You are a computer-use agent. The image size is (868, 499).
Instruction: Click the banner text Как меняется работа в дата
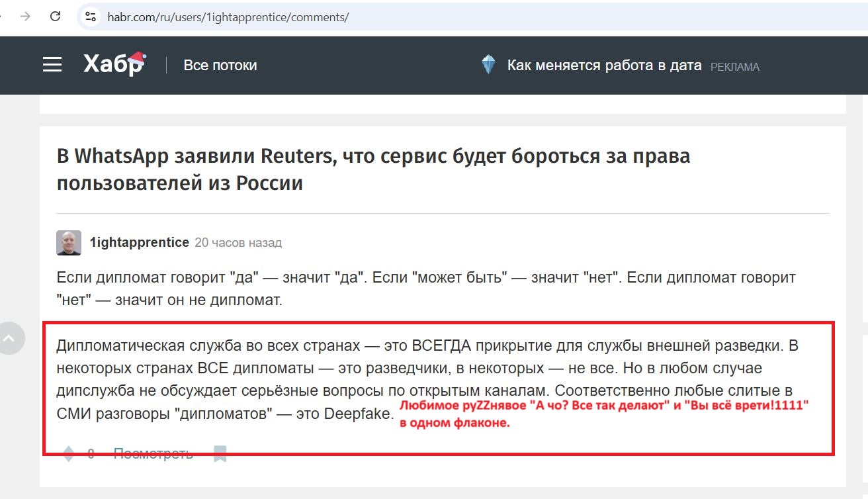(604, 64)
